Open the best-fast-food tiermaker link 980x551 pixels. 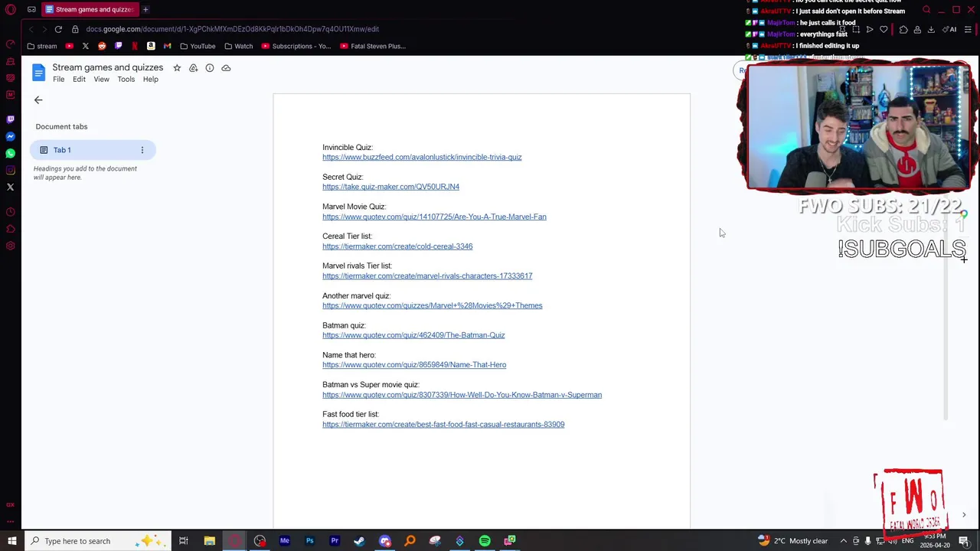click(443, 425)
